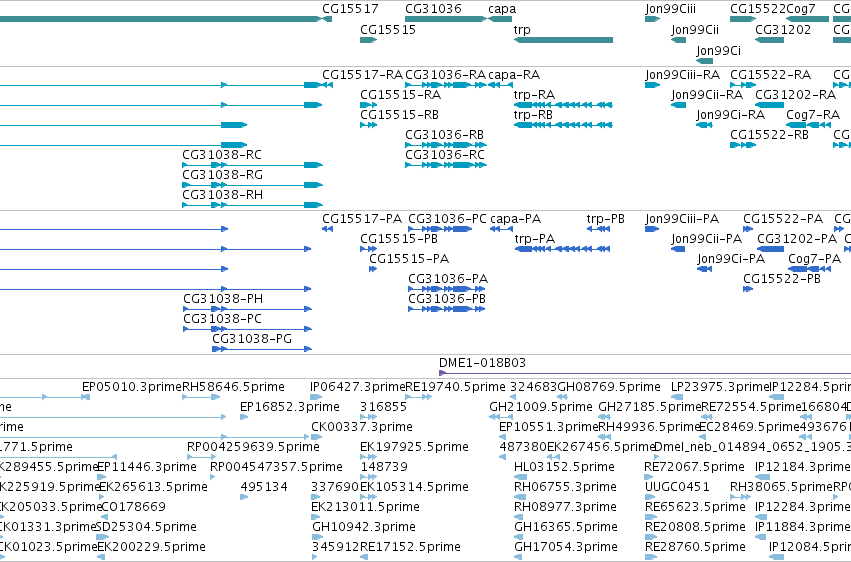
Task: Click the trp-PB protein label
Action: click(x=606, y=220)
